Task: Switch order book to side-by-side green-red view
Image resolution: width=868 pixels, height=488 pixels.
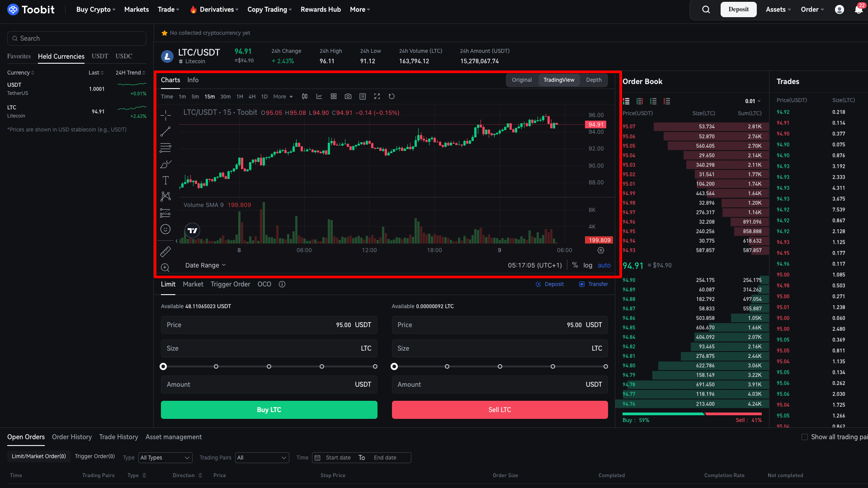Action: click(640, 101)
